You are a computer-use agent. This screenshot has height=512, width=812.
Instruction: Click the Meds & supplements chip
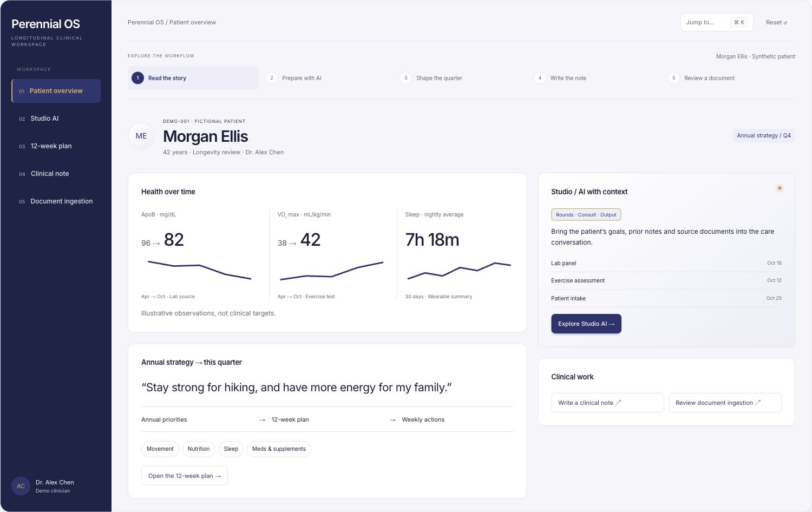point(279,449)
